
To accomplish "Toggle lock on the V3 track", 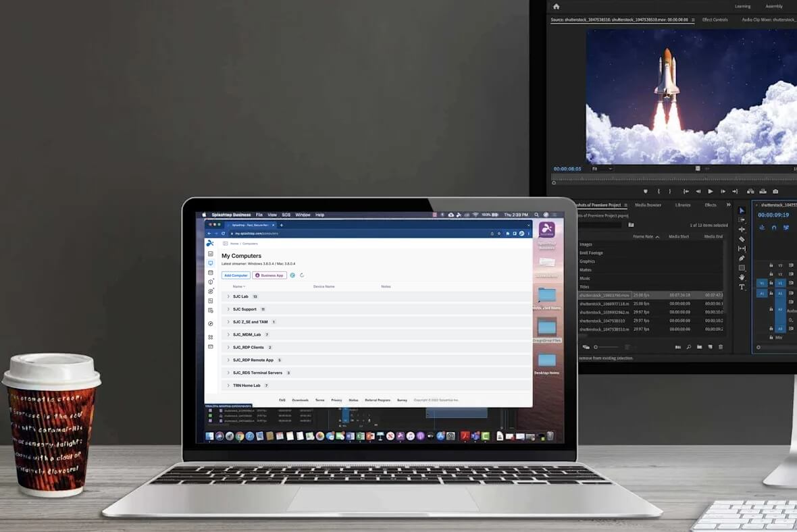I will (771, 265).
